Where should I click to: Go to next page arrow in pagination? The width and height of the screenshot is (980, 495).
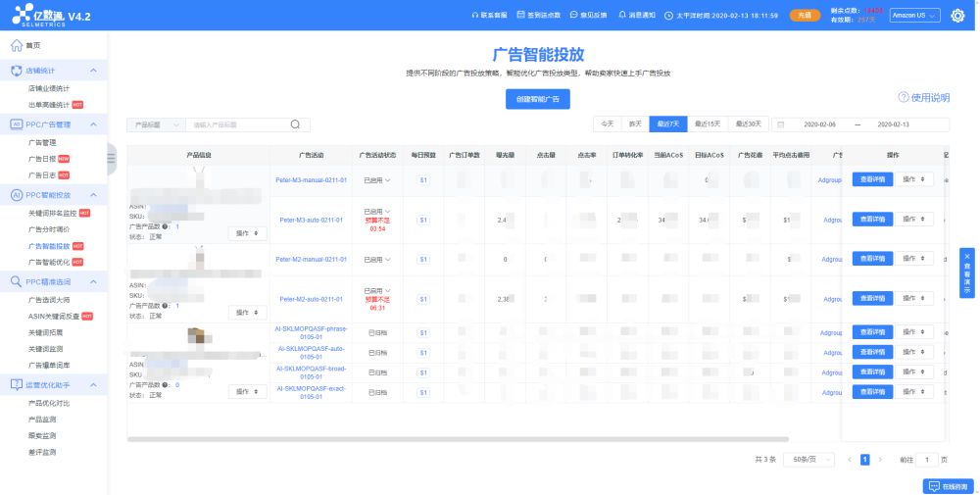tap(880, 460)
